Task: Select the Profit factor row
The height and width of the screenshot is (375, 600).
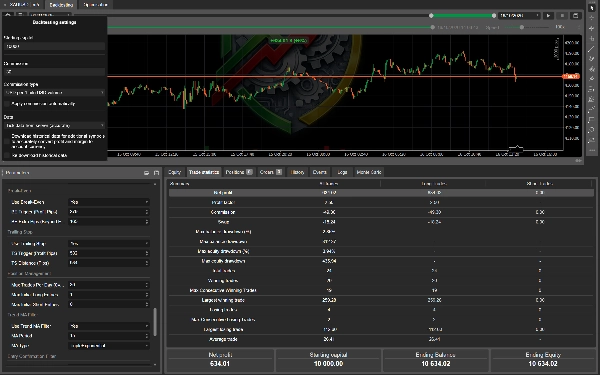Action: (x=381, y=202)
